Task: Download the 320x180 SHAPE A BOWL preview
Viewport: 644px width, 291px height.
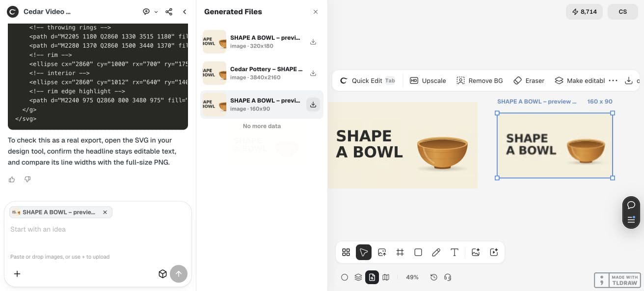Action: click(313, 42)
